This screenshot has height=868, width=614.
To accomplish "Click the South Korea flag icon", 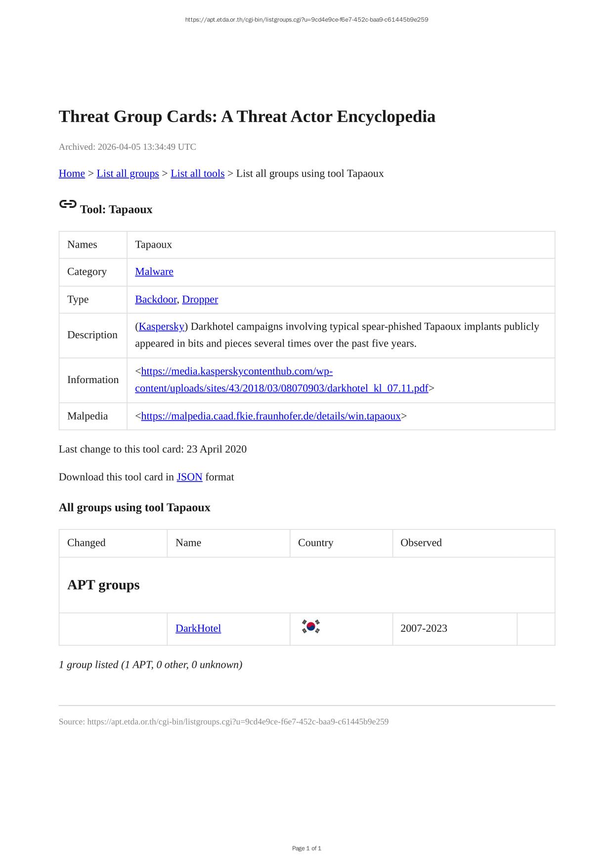I will point(310,627).
